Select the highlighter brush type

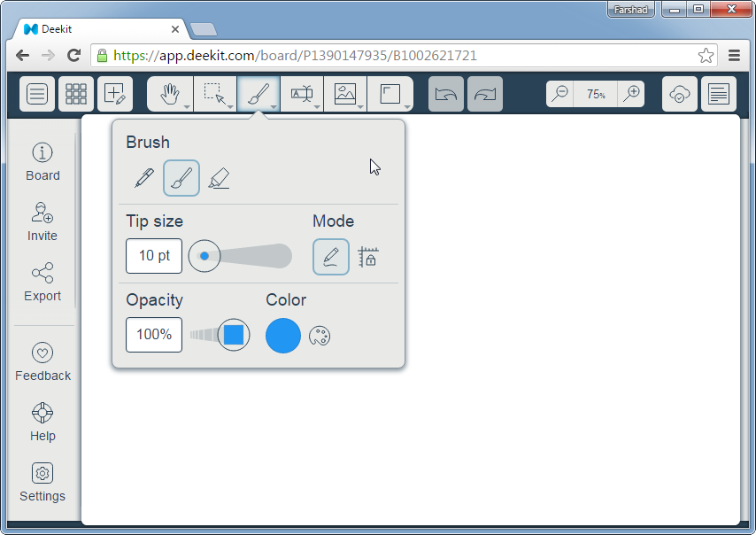(x=220, y=178)
